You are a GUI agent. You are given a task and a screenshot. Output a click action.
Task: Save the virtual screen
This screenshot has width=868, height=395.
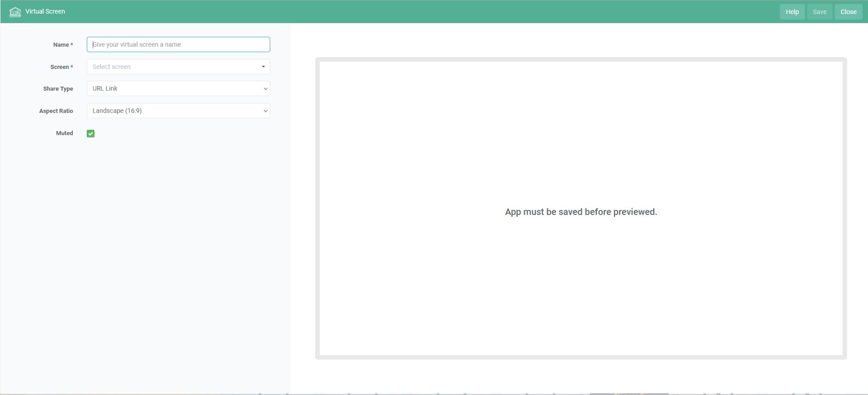pyautogui.click(x=819, y=12)
